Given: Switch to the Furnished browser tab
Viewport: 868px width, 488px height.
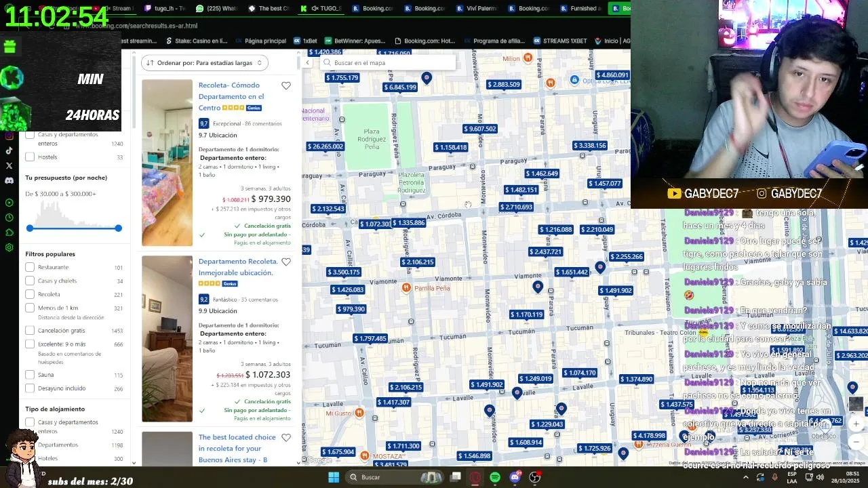Looking at the screenshot, I should (580, 8).
